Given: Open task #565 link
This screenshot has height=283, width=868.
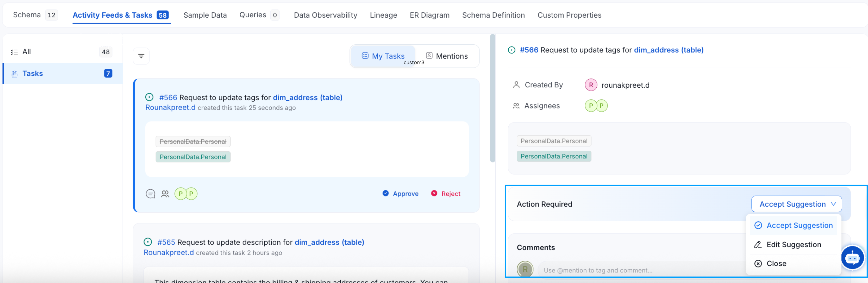Looking at the screenshot, I should click(166, 242).
